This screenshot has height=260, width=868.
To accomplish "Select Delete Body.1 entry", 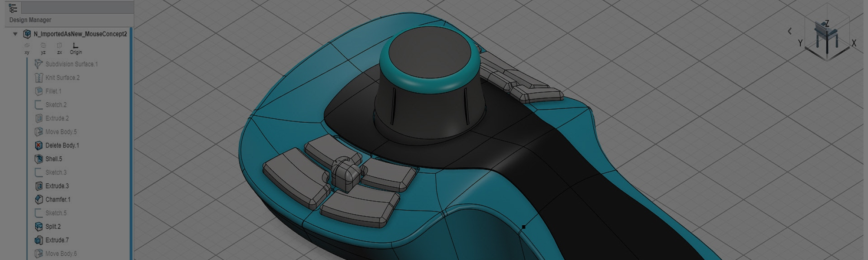I will pos(62,146).
